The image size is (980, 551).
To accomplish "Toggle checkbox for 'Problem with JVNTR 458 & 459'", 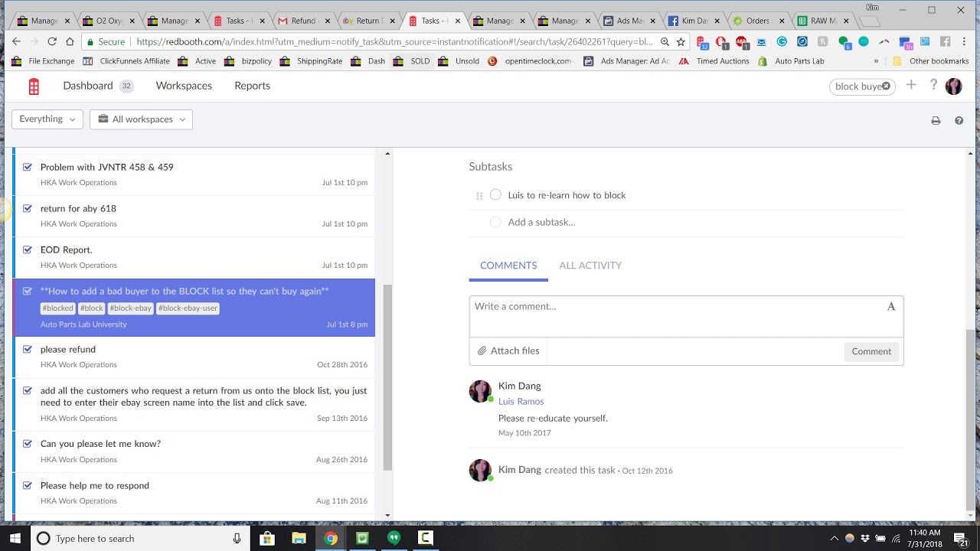I will (x=28, y=167).
